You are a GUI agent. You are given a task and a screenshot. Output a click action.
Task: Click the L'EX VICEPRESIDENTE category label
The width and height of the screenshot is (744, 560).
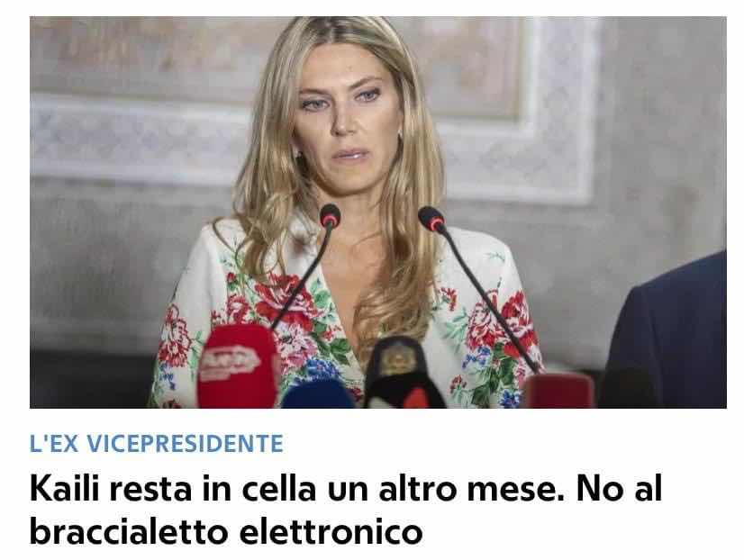[x=157, y=443]
